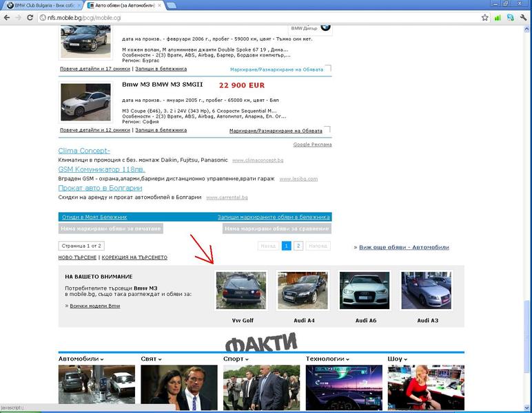The width and height of the screenshot is (532, 413).
Task: Switch to BMW Club Bulgaria tab
Action: pos(43,6)
